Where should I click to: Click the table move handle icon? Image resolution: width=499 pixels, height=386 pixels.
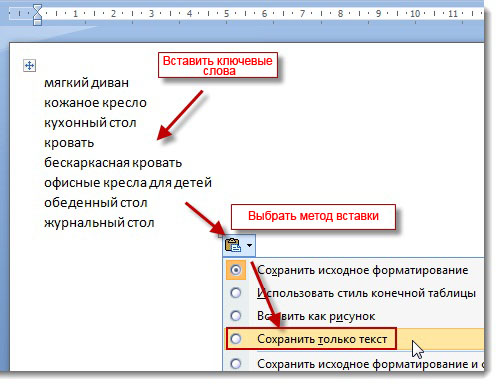(x=29, y=65)
